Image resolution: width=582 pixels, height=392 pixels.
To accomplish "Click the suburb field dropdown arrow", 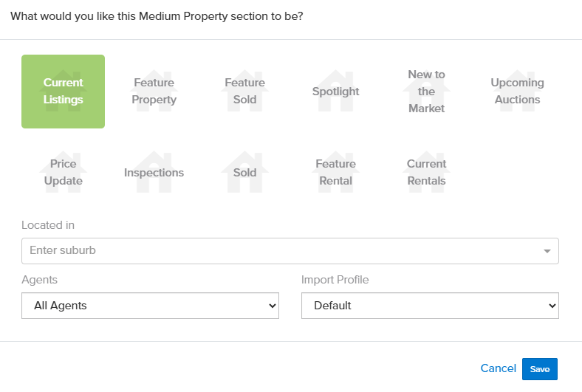I will click(547, 251).
